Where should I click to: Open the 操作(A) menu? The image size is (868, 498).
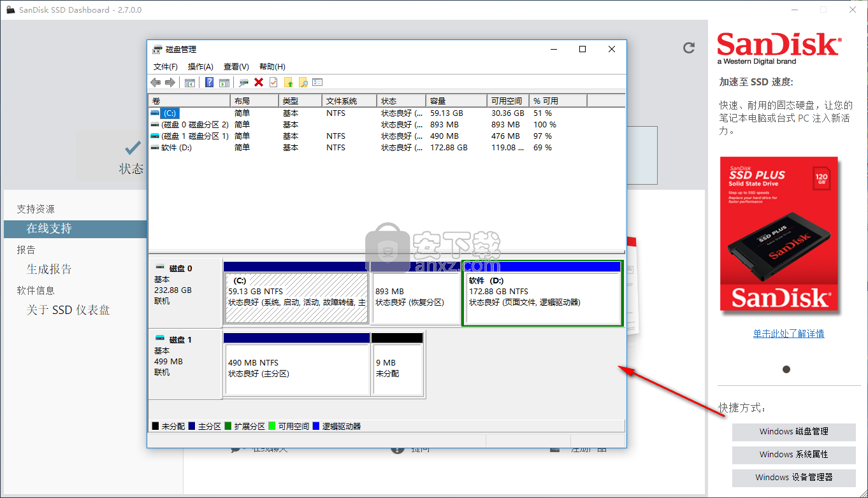click(200, 66)
